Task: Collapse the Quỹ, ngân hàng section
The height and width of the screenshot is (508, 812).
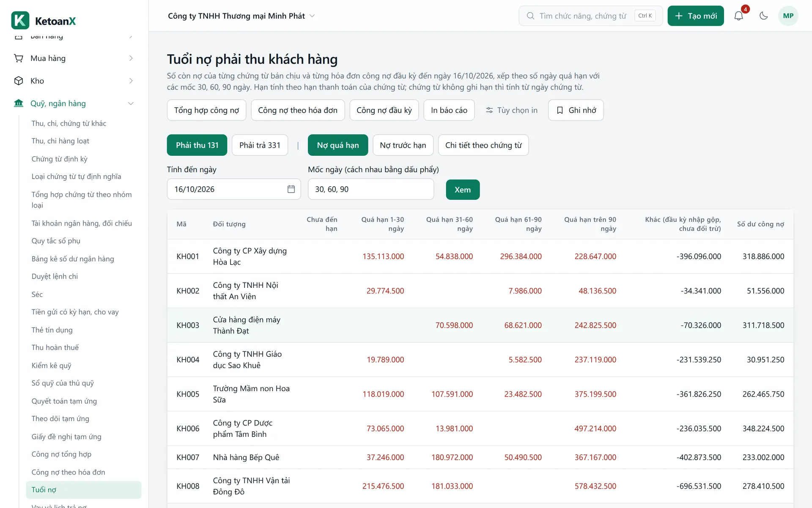Action: coord(131,103)
